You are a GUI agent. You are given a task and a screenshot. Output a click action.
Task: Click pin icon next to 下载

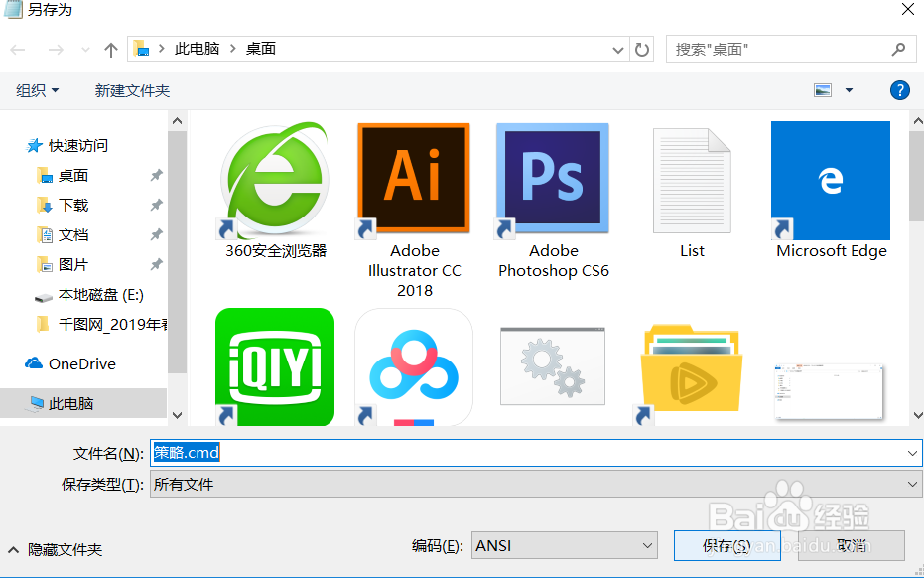pos(156,205)
